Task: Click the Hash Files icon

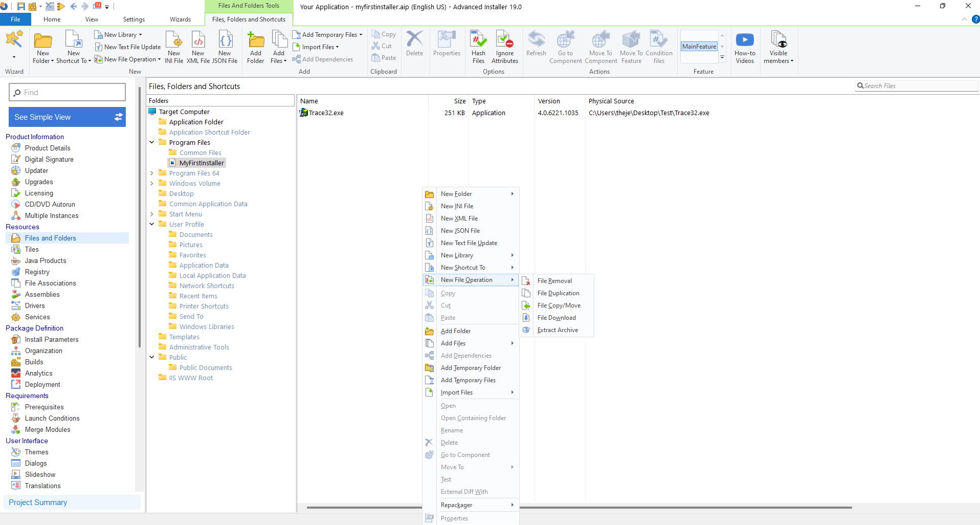Action: pos(478,47)
